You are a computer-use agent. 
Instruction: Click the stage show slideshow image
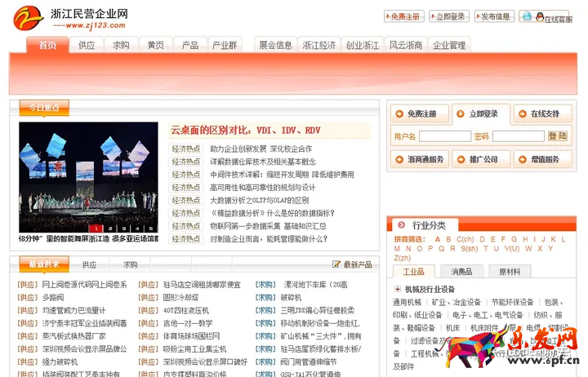(88, 177)
